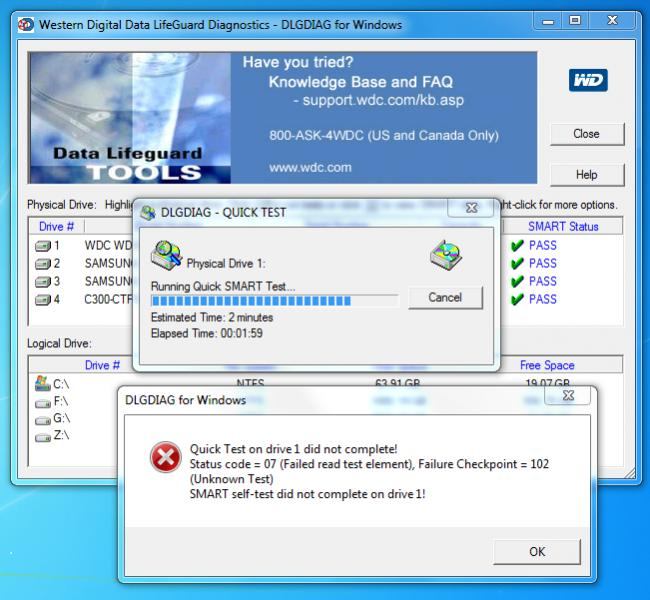
Task: Click the drive scan magnifier icon
Action: coord(167,255)
